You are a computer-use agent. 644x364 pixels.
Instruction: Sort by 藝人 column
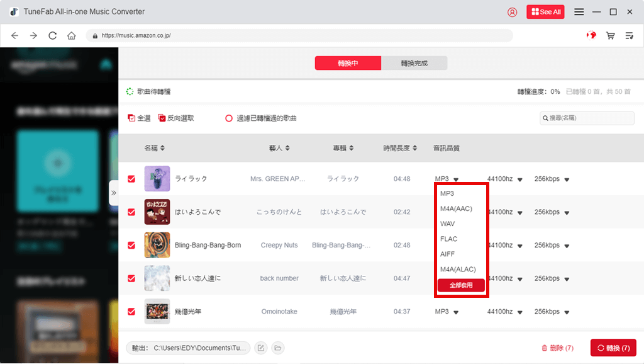coord(279,148)
